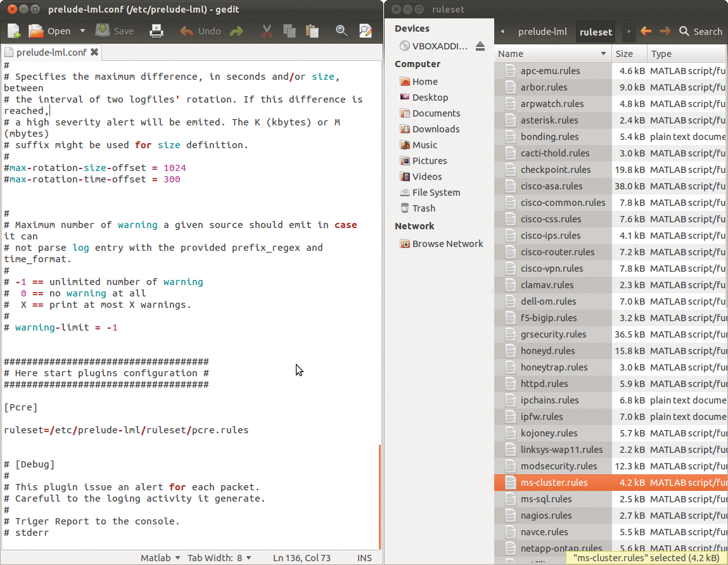Select cisco-common.rules file
The width and height of the screenshot is (728, 565).
(x=611, y=203)
